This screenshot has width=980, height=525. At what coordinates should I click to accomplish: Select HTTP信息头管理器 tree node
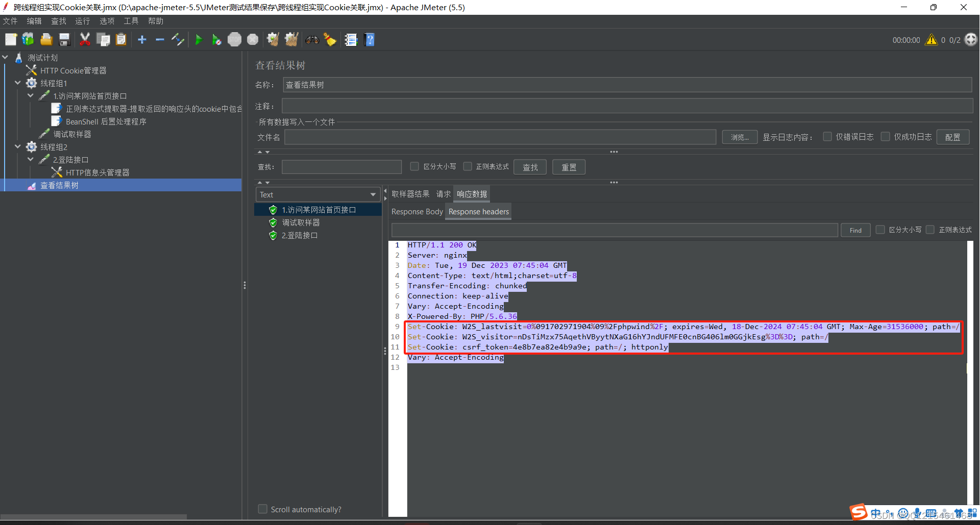[x=97, y=172]
